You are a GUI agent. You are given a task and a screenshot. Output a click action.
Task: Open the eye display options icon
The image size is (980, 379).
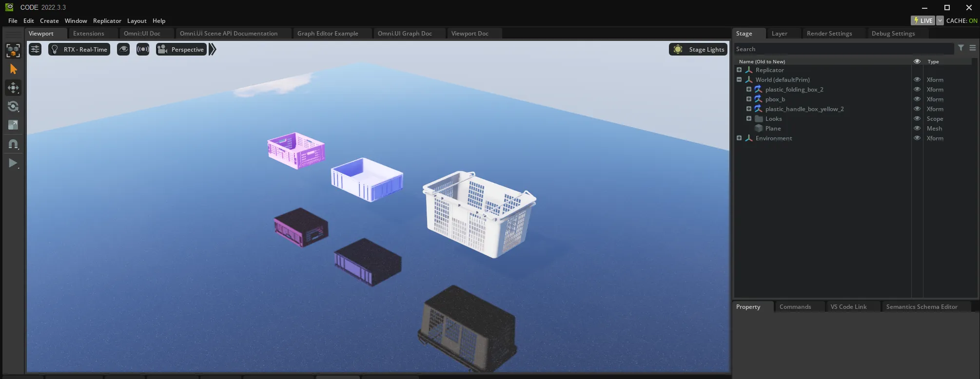pyautogui.click(x=123, y=49)
